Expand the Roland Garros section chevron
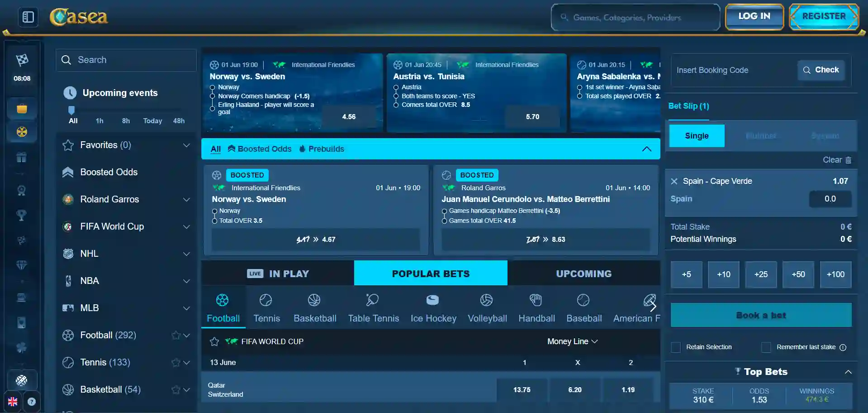Viewport: 868px width, 413px height. pos(186,199)
